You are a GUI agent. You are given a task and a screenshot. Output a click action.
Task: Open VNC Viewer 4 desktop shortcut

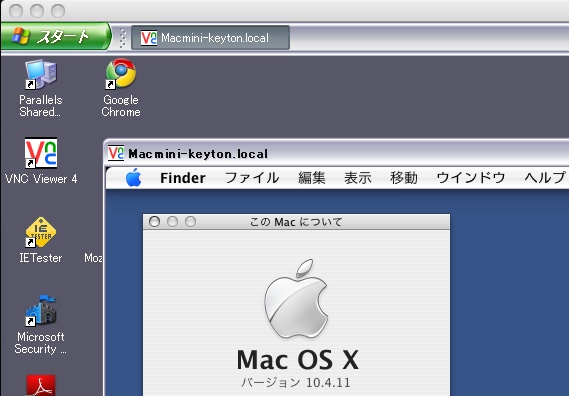pyautogui.click(x=41, y=161)
